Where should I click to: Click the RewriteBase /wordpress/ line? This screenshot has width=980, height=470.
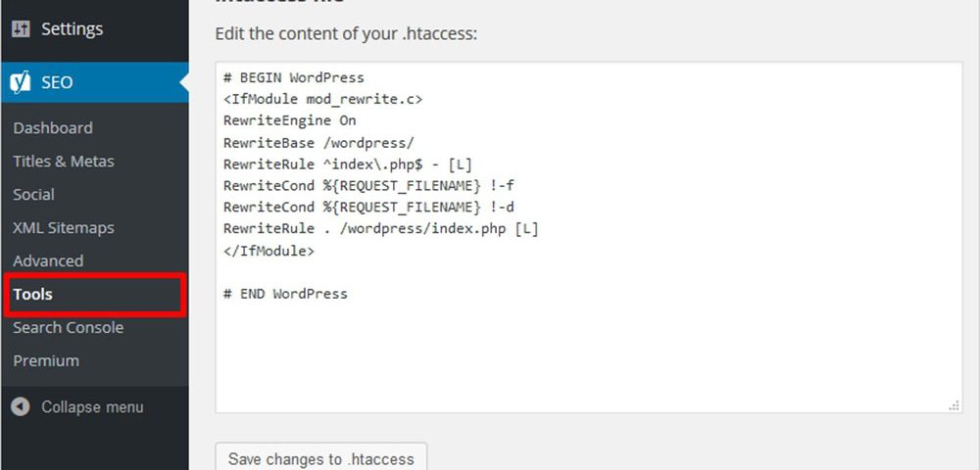coord(318,143)
